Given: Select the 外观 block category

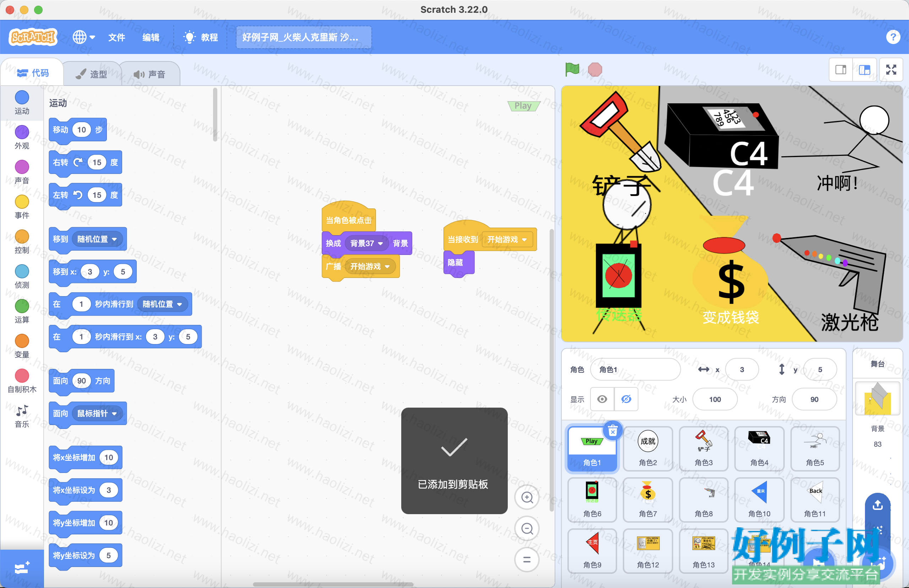Looking at the screenshot, I should [22, 137].
